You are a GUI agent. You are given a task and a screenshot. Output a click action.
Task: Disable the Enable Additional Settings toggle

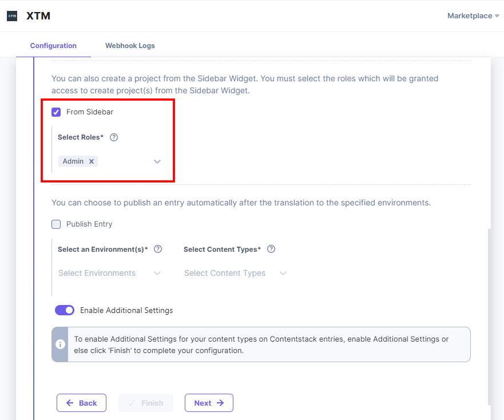[x=65, y=310]
